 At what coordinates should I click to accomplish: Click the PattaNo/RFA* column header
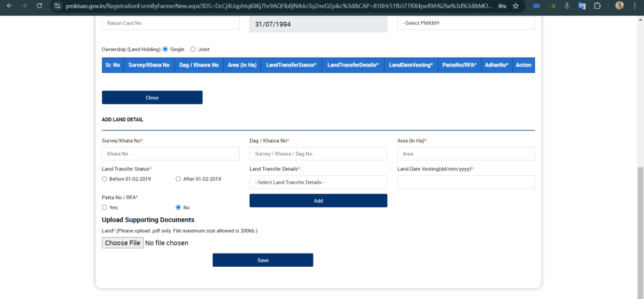459,65
